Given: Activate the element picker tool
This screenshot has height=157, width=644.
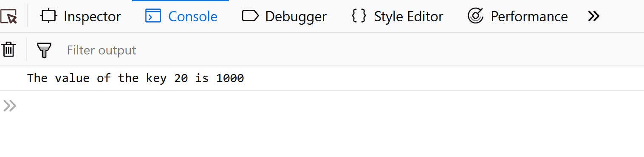Looking at the screenshot, I should click(x=8, y=17).
